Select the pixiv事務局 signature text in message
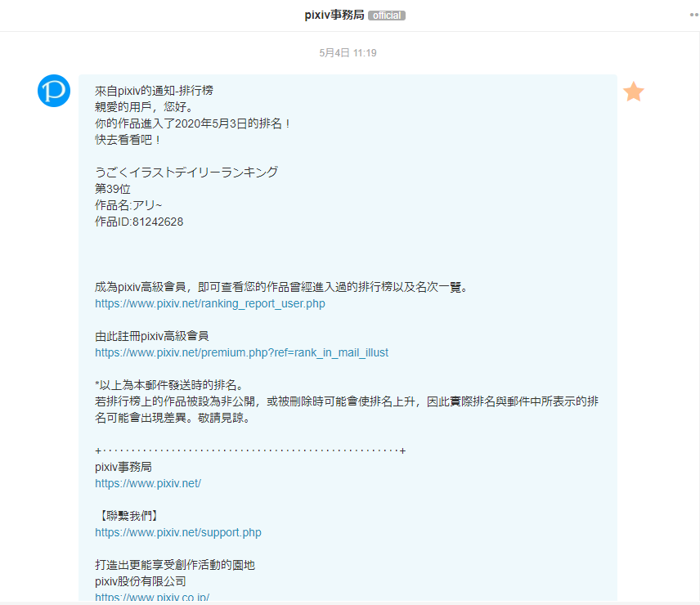Image resolution: width=700 pixels, height=605 pixels. [x=123, y=467]
